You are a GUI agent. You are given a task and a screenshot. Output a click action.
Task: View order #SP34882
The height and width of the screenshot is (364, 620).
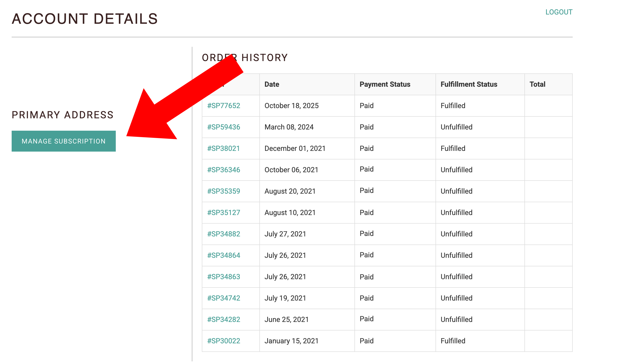click(223, 234)
